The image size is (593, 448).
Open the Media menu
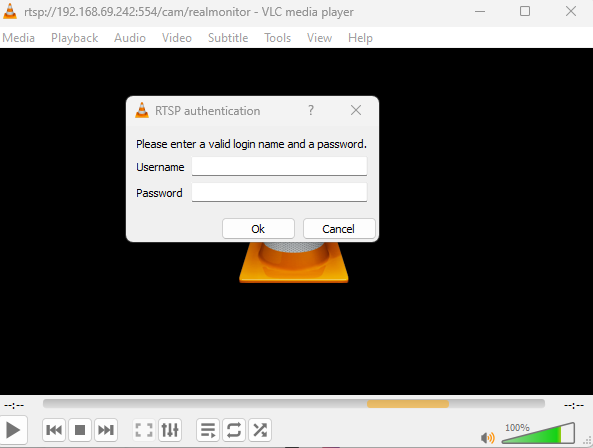coord(19,38)
